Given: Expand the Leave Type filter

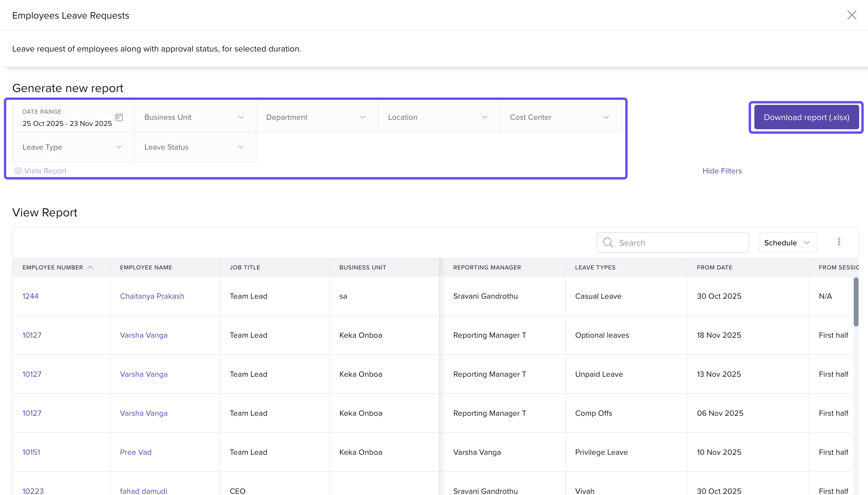Looking at the screenshot, I should pyautogui.click(x=73, y=147).
